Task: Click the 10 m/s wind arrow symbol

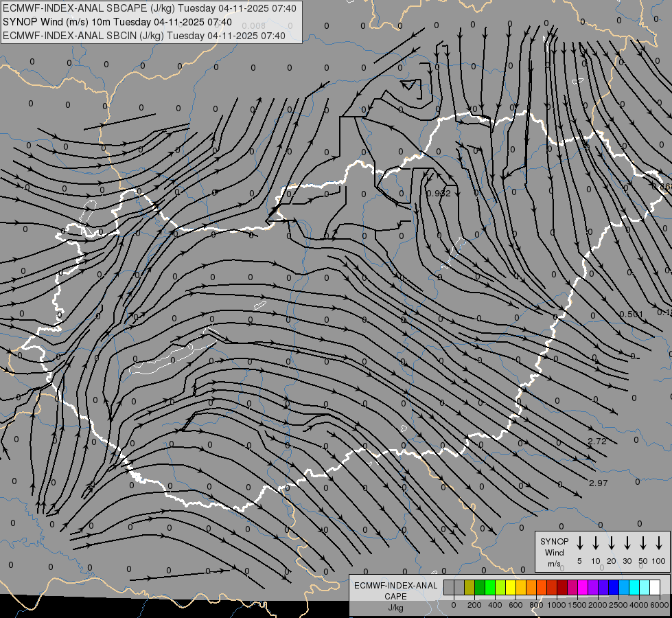Action: pos(596,543)
